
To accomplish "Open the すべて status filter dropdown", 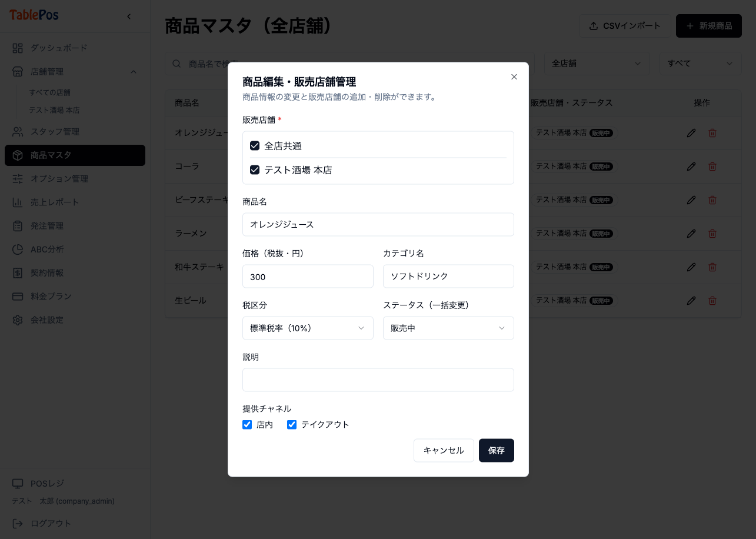I will (x=700, y=64).
